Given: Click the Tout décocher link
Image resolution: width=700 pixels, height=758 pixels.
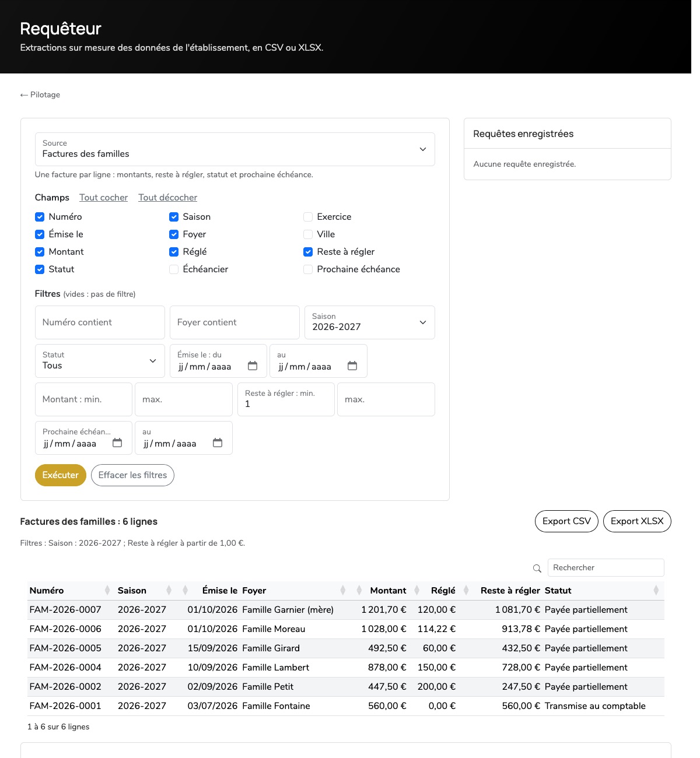Looking at the screenshot, I should click(x=168, y=198).
